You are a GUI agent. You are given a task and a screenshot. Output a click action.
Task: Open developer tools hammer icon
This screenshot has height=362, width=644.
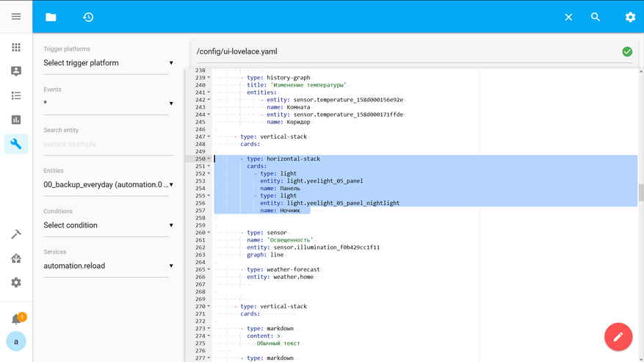pyautogui.click(x=16, y=234)
